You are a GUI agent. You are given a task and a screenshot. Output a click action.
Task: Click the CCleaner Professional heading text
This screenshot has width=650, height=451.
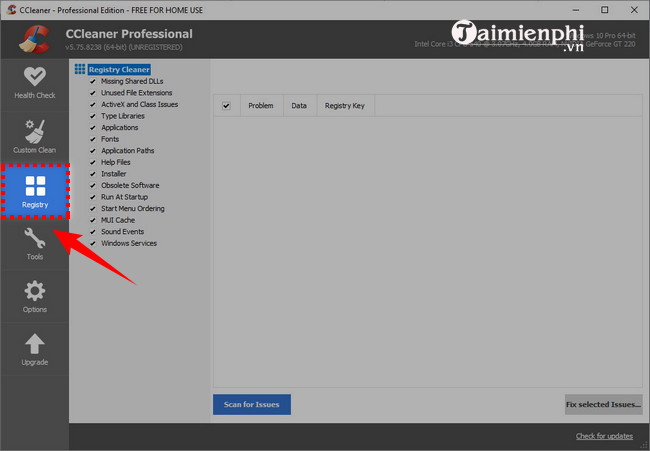(129, 34)
